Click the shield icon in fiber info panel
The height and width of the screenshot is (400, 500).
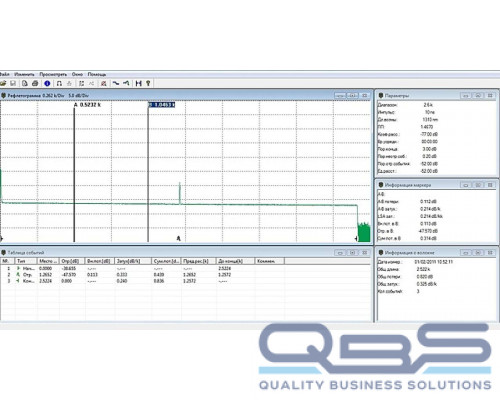coord(381,252)
